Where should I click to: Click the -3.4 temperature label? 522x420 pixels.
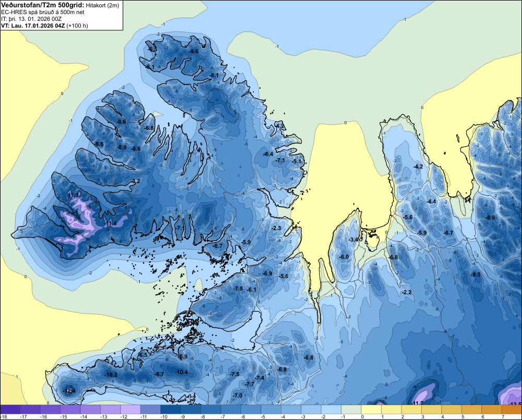point(353,239)
